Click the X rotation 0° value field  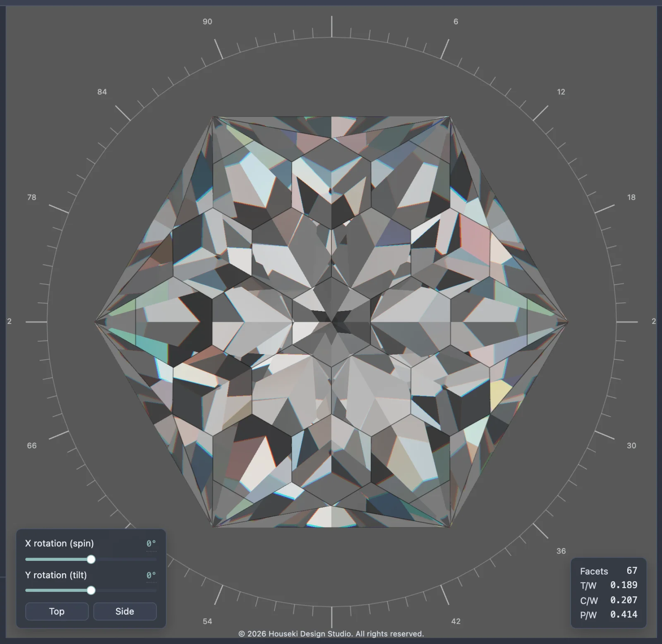[151, 543]
